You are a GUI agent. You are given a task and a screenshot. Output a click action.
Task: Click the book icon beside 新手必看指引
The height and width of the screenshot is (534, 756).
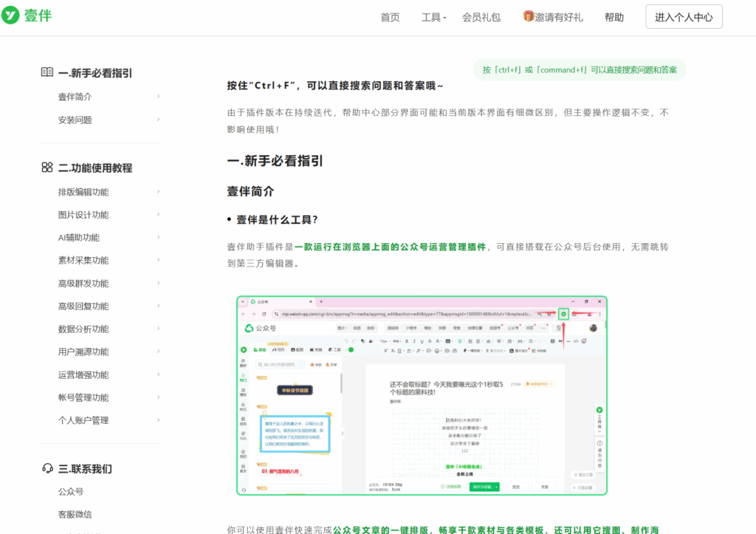pyautogui.click(x=47, y=72)
